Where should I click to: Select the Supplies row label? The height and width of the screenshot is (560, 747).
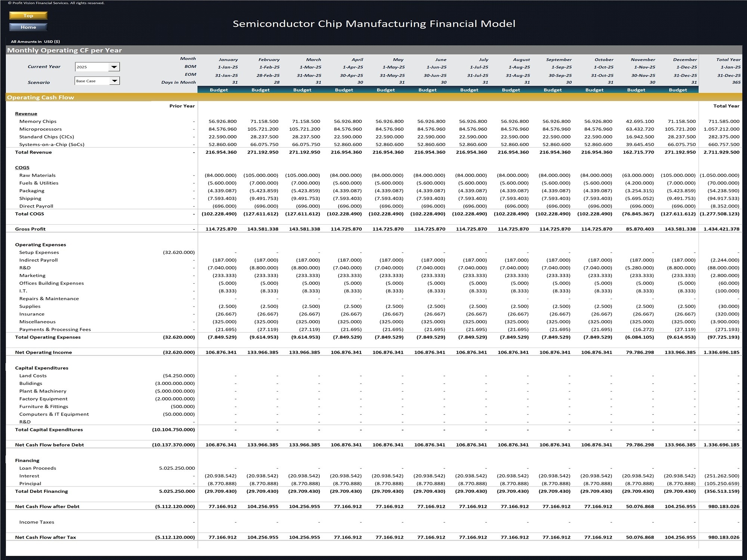(30, 307)
